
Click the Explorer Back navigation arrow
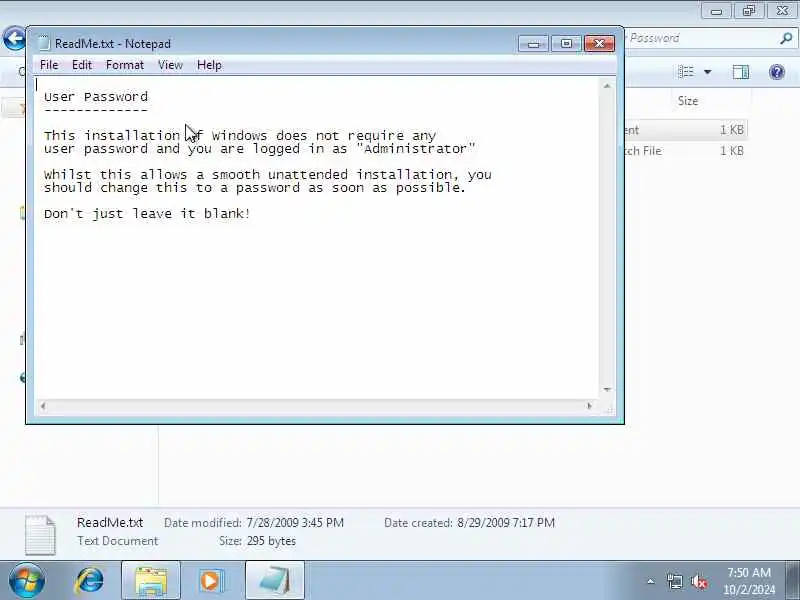pyautogui.click(x=14, y=39)
